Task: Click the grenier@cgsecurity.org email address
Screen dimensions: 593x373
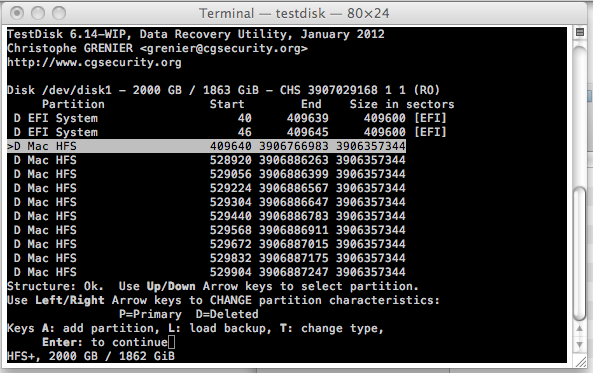Action: (x=224, y=48)
